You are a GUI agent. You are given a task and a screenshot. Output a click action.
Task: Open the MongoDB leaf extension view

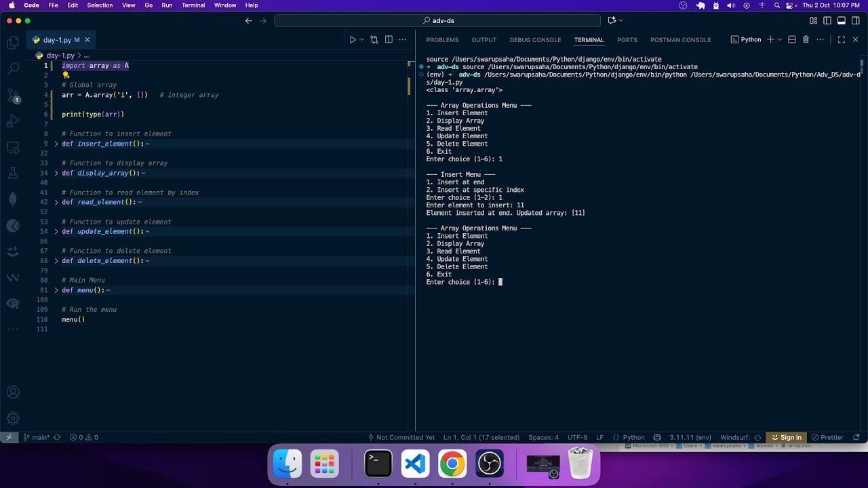13,199
